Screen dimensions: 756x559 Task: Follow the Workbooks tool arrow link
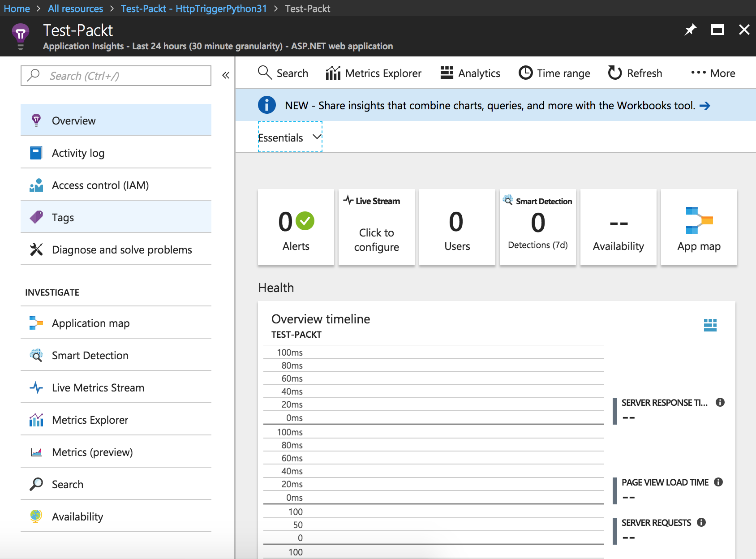[x=705, y=106]
